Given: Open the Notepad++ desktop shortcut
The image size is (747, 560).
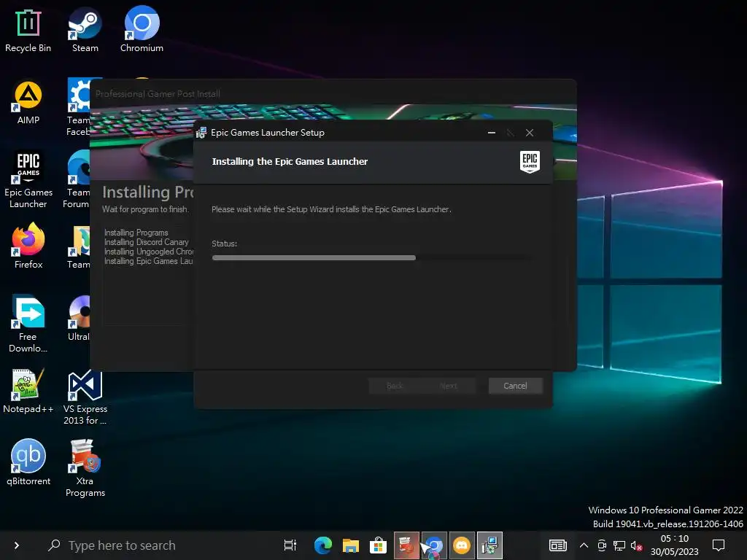Looking at the screenshot, I should [x=28, y=391].
